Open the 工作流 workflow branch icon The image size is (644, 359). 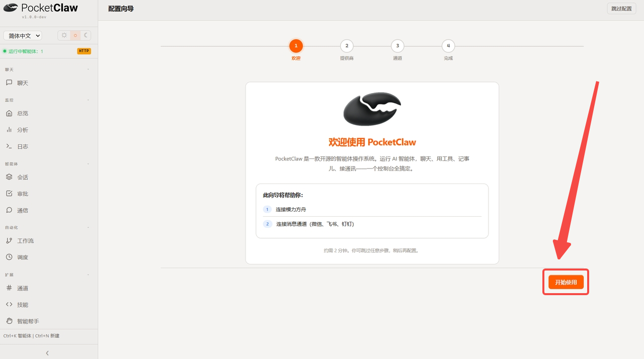click(x=9, y=241)
